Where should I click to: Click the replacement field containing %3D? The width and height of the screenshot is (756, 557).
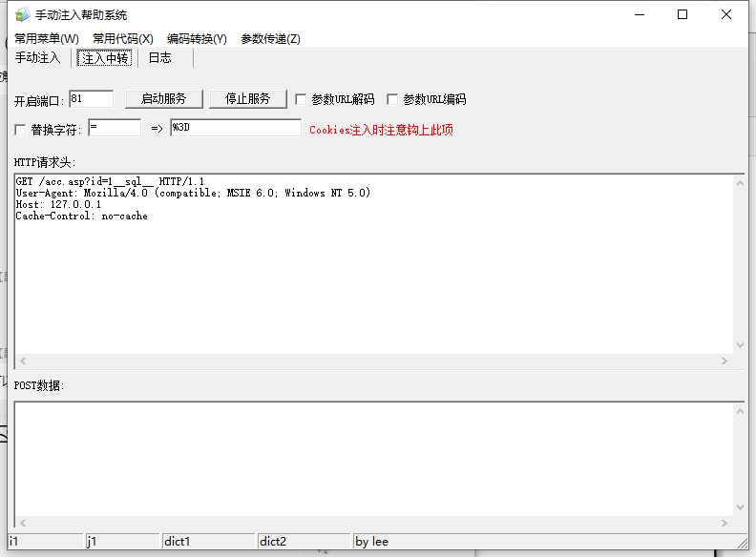[x=236, y=128]
